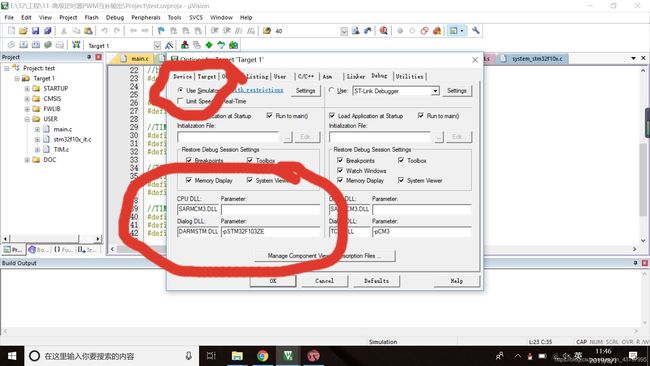Comment out selection using toolbar icon
Screen dimensions: 650x366
[x=239, y=31]
